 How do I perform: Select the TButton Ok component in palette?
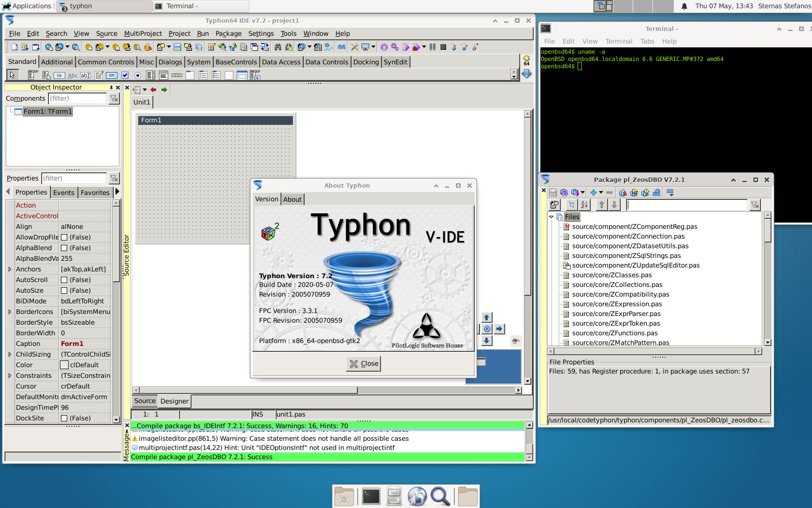(x=59, y=75)
